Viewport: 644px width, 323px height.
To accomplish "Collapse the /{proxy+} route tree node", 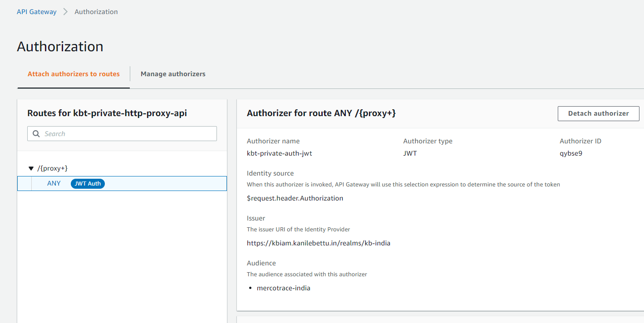I will coord(31,168).
